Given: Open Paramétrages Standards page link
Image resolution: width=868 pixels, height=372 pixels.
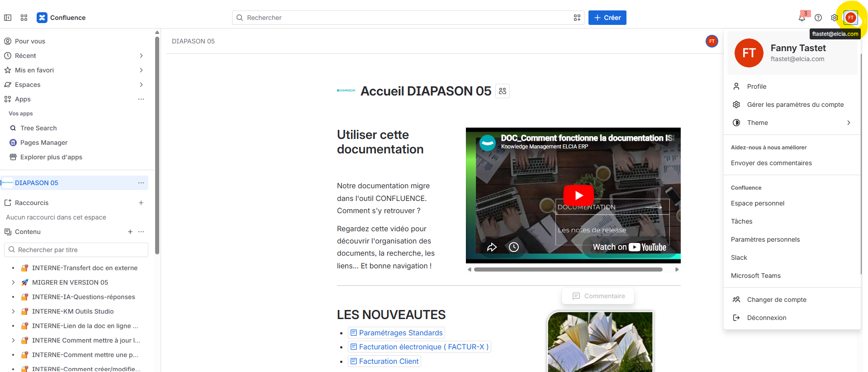Looking at the screenshot, I should 396,333.
